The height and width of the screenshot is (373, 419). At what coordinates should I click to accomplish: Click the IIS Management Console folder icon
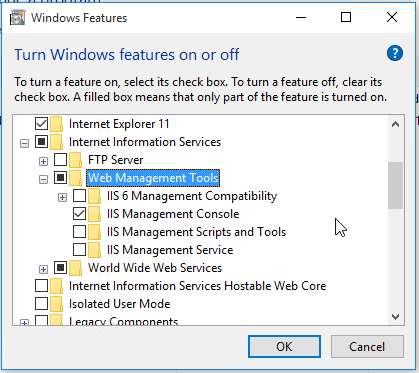pos(95,214)
